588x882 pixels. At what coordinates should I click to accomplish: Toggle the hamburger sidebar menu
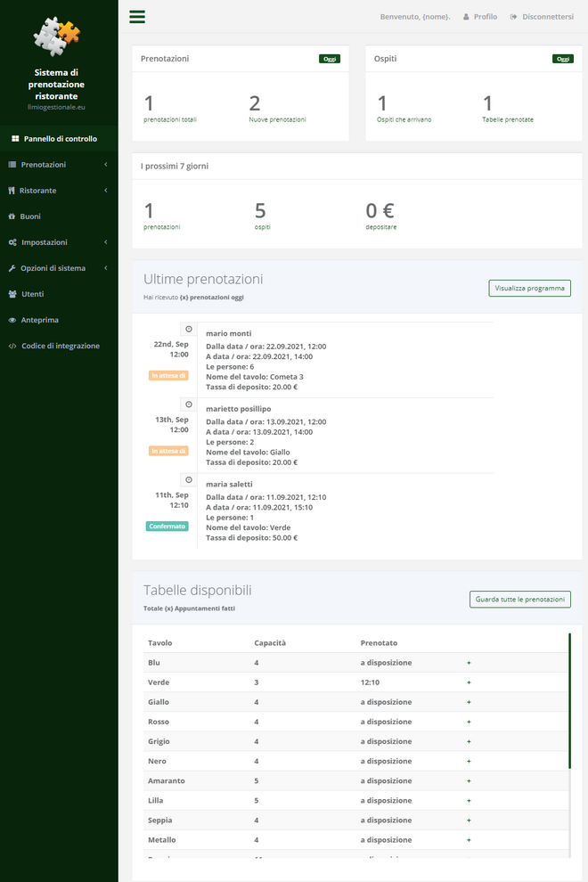[x=137, y=16]
